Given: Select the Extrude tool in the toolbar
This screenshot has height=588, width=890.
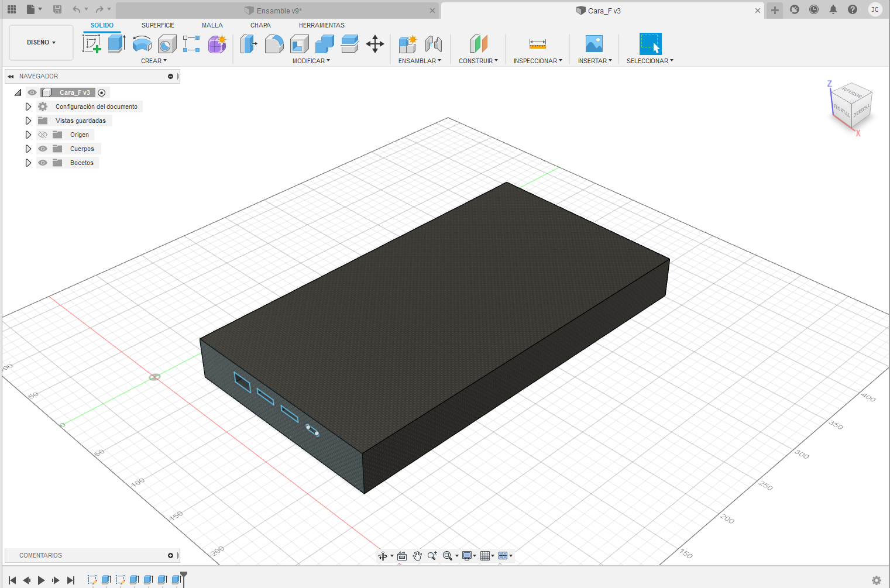Looking at the screenshot, I should (116, 44).
